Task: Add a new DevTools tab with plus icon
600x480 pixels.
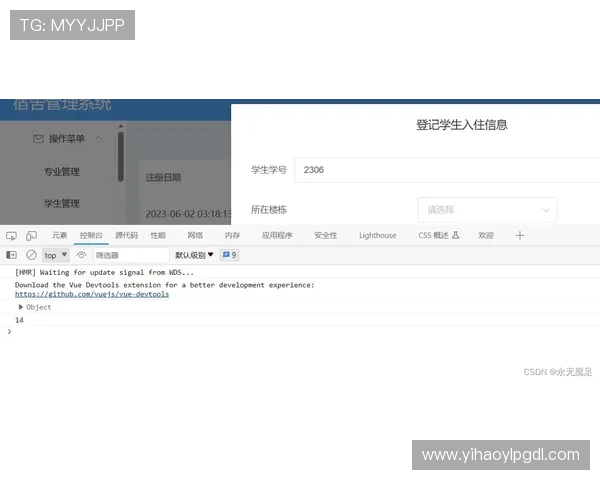Action: click(520, 235)
